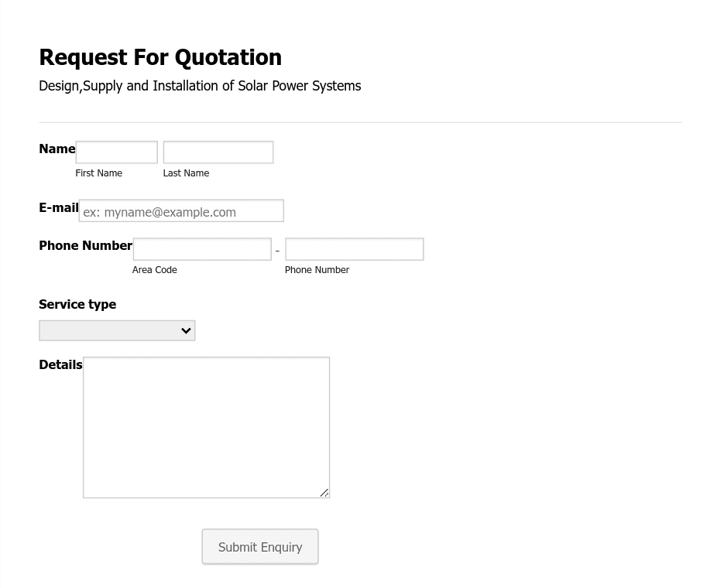Submit the enquiry with Submit Enquiry button
Viewport: 720px width, 588px height.
click(x=260, y=547)
